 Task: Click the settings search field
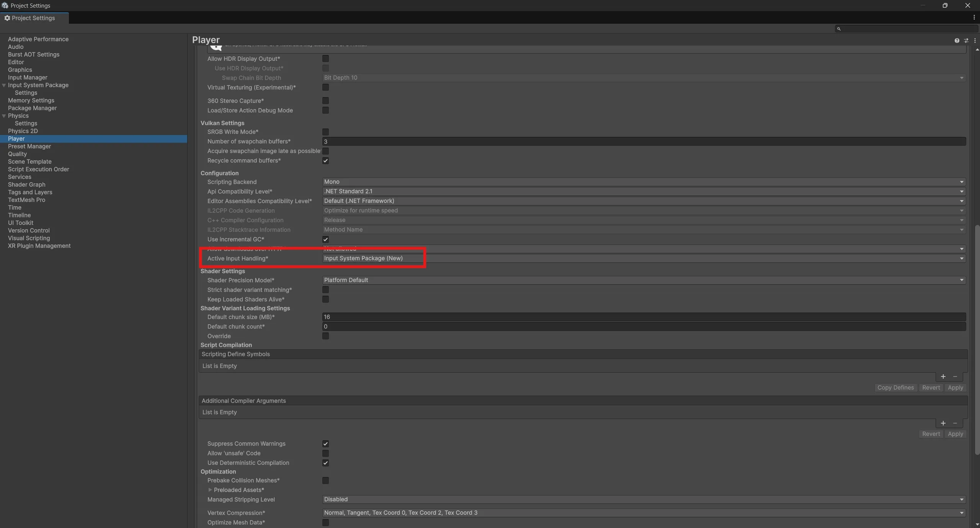point(906,29)
